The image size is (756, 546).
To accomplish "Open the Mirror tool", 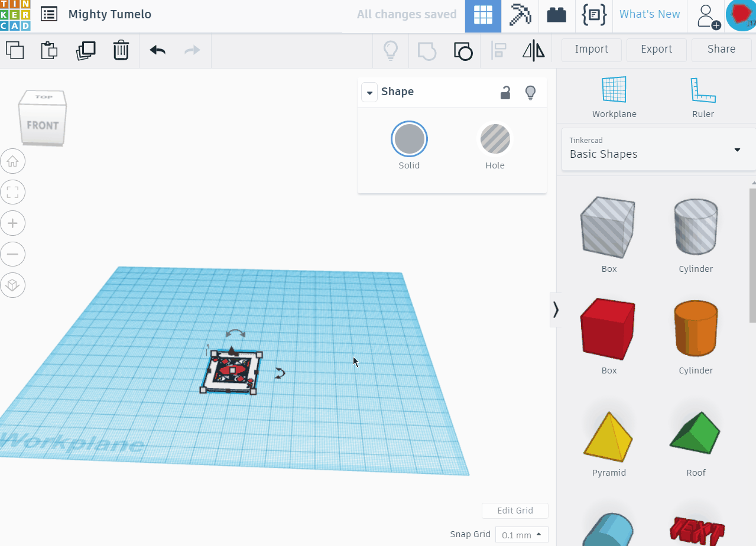I will (x=533, y=50).
